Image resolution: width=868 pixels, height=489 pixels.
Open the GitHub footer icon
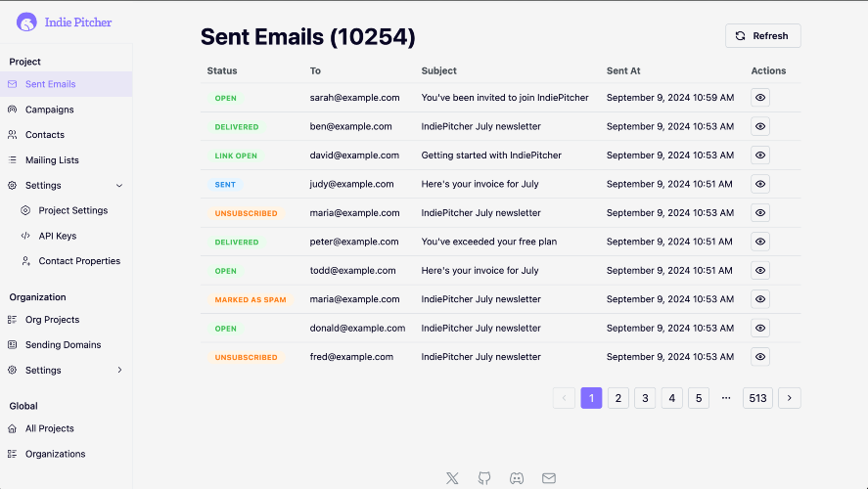click(484, 478)
